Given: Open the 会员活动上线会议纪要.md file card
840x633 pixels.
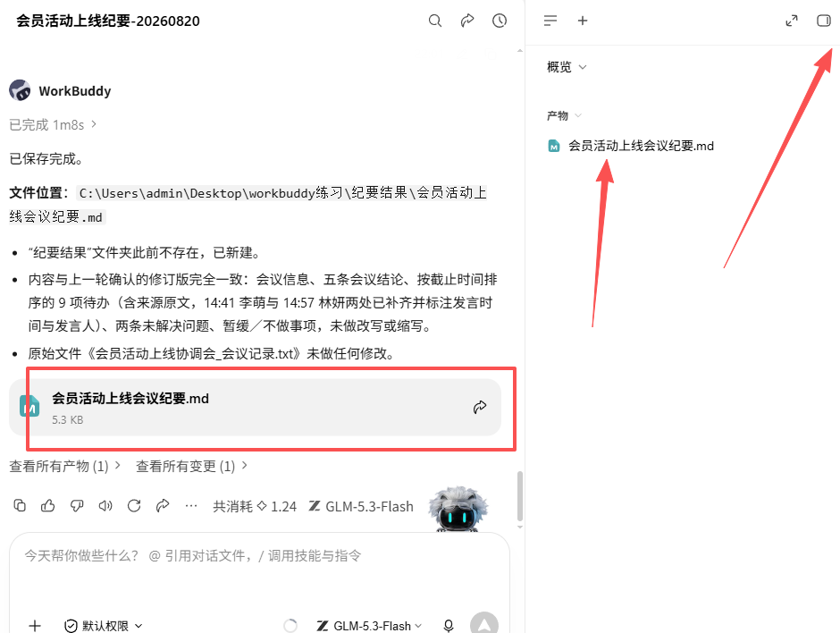Looking at the screenshot, I should pyautogui.click(x=255, y=408).
